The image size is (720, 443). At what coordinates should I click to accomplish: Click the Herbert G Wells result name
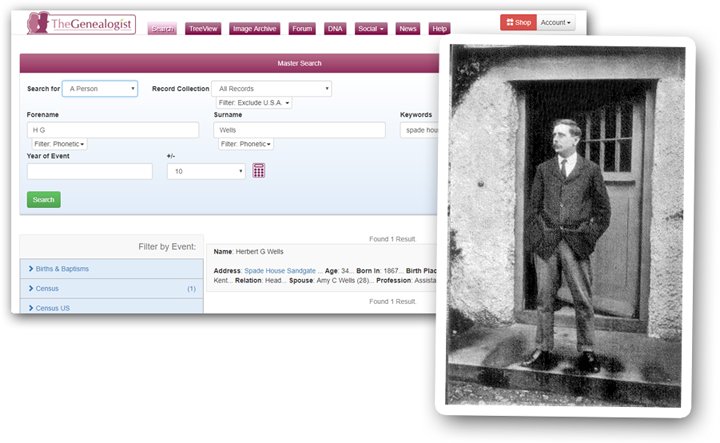(259, 252)
